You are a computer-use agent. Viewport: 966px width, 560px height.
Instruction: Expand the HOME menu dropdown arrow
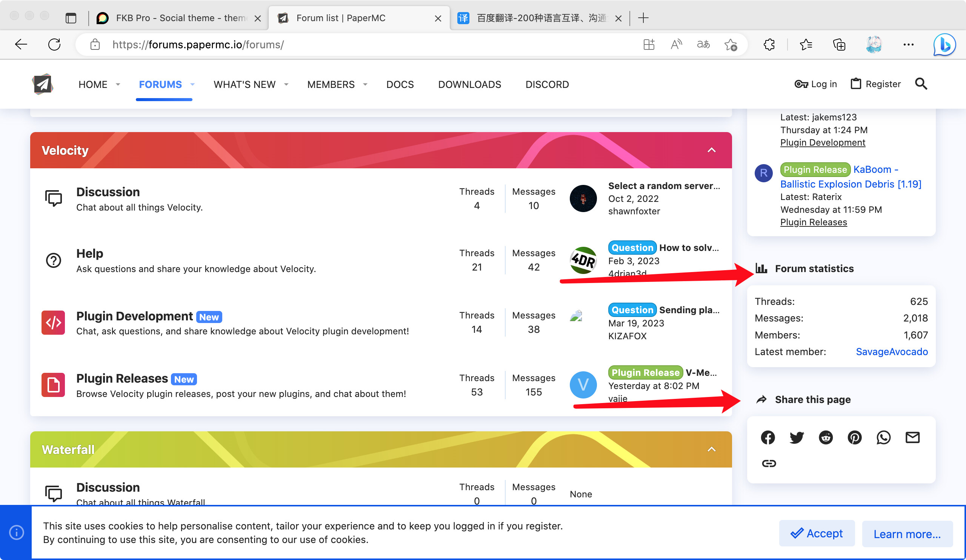coord(118,84)
